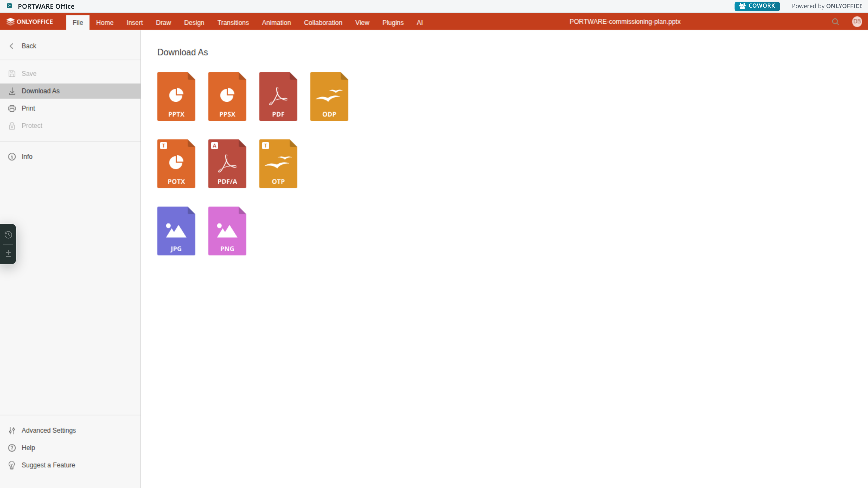Image resolution: width=868 pixels, height=488 pixels.
Task: Click the Save option
Action: click(x=70, y=73)
